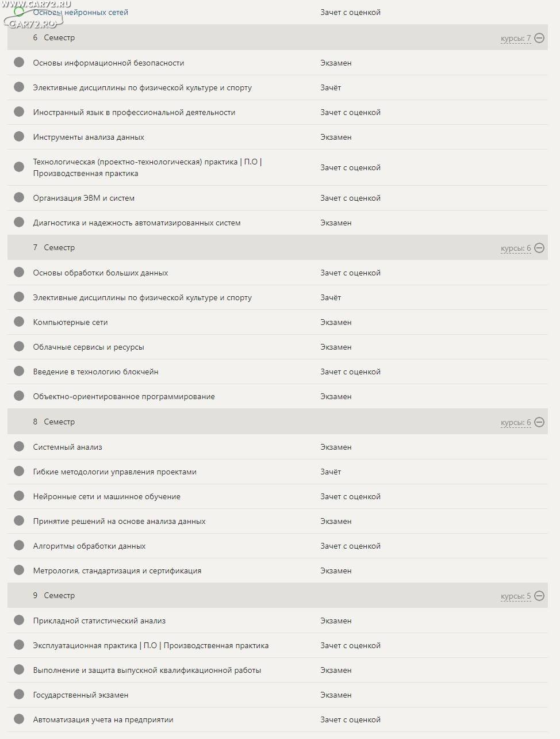
Task: Click the grey circle beside Инструменты анализа данных
Action: 19,136
